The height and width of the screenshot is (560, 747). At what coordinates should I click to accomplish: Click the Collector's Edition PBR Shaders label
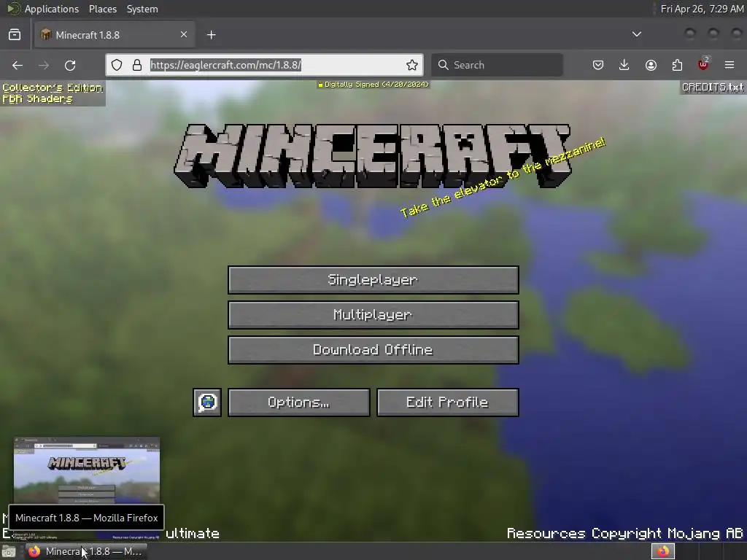point(53,93)
